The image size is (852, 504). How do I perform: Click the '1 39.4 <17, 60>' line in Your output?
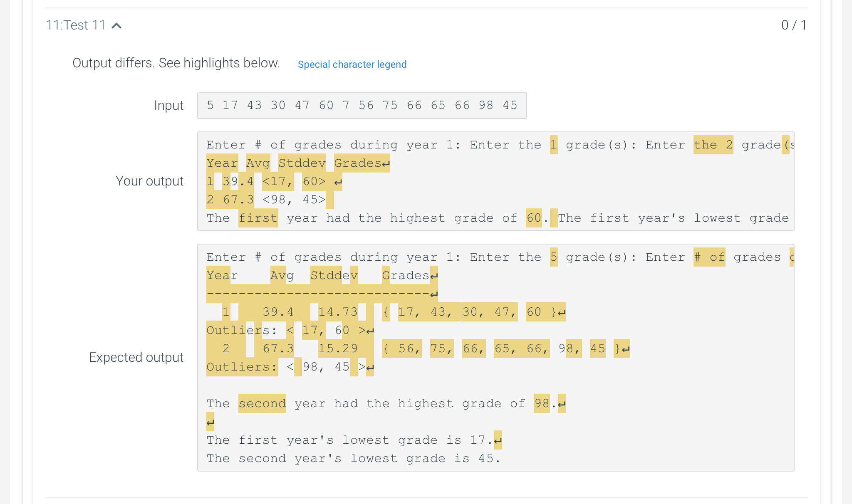274,181
